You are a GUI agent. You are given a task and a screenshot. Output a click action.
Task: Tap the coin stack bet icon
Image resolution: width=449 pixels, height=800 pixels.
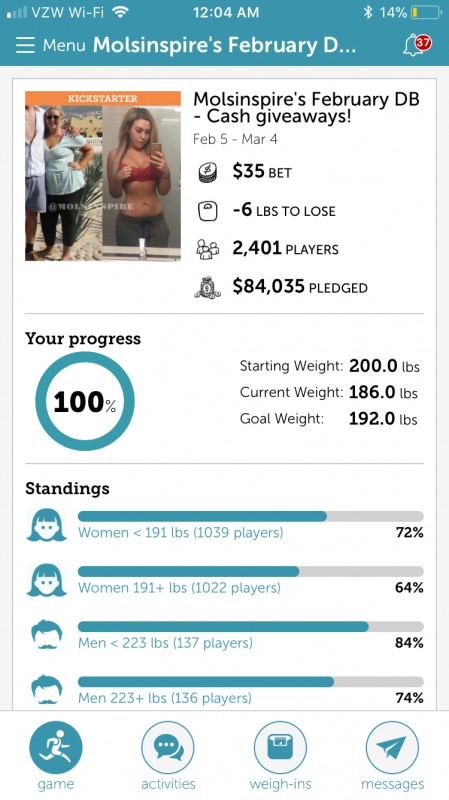point(208,172)
